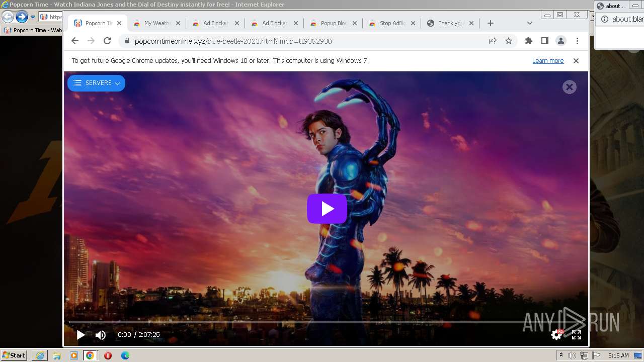The height and width of the screenshot is (362, 644).
Task: Open Windows Explorer folder in taskbar
Action: pos(57,355)
